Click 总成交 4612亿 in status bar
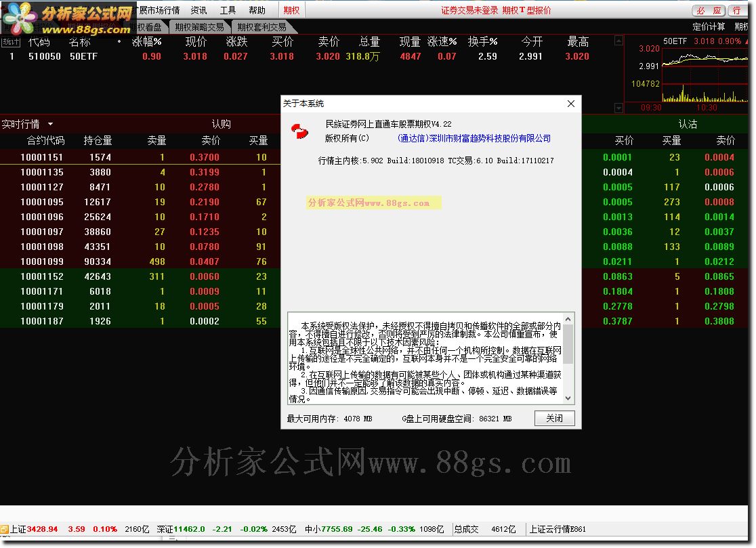756x548 pixels. pos(484,529)
